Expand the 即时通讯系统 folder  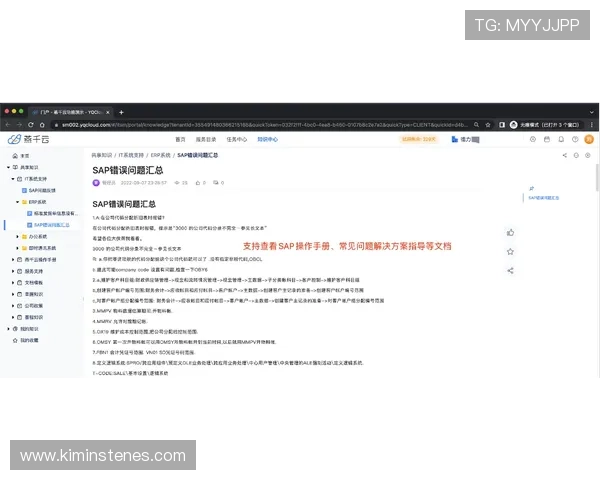pyautogui.click(x=18, y=248)
